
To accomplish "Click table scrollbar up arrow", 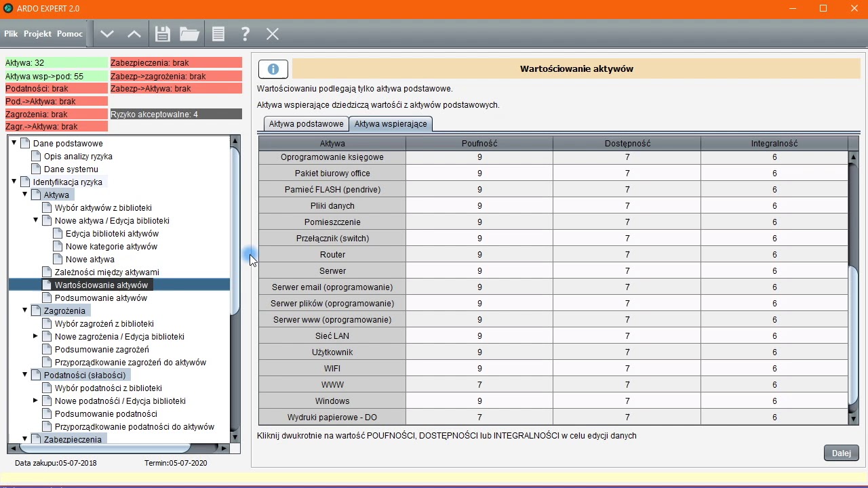I will (854, 157).
